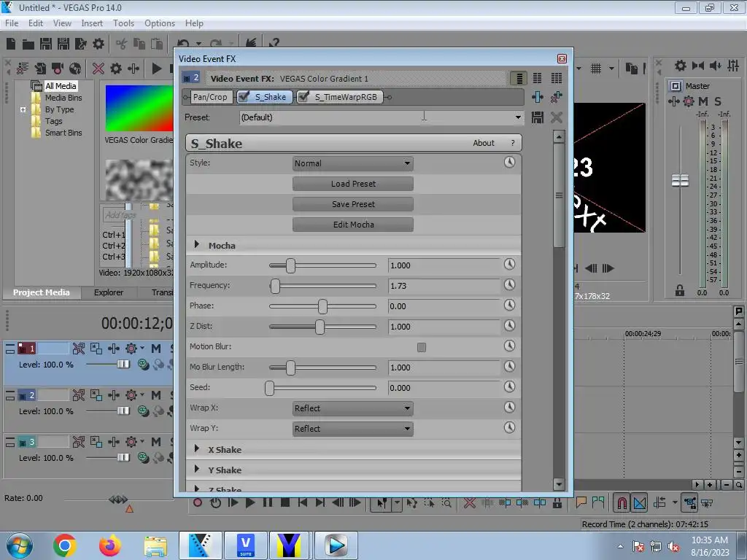Click Play in the transport bar
The width and height of the screenshot is (747, 560).
coord(250,502)
